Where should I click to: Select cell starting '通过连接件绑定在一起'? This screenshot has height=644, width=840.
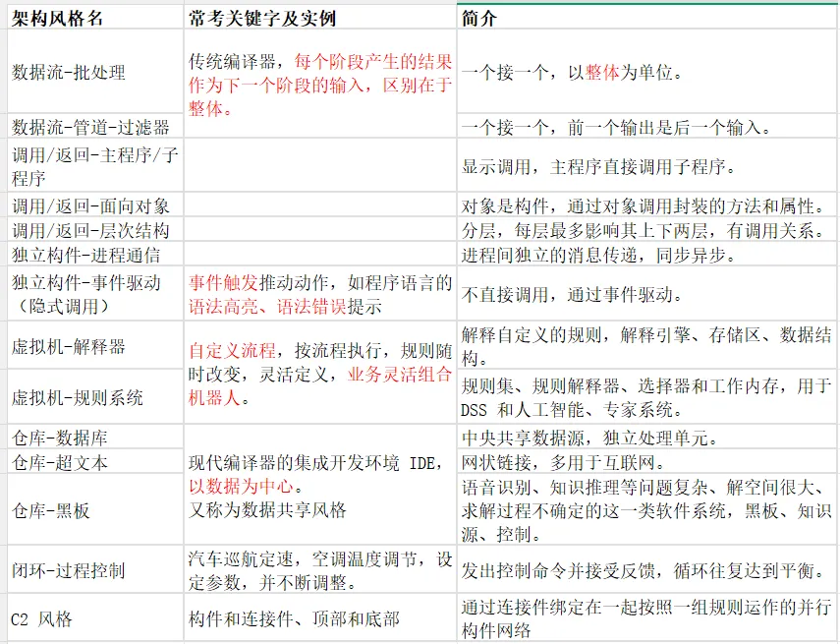[x=646, y=617]
